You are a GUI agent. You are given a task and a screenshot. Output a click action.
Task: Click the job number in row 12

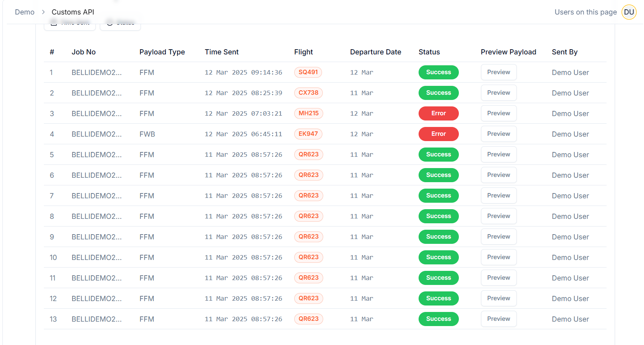click(x=97, y=299)
